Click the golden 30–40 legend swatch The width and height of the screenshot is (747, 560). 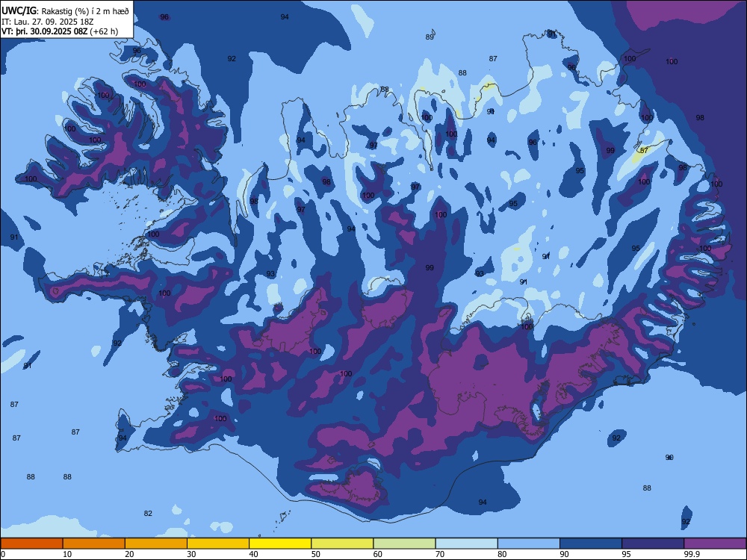tap(218, 544)
